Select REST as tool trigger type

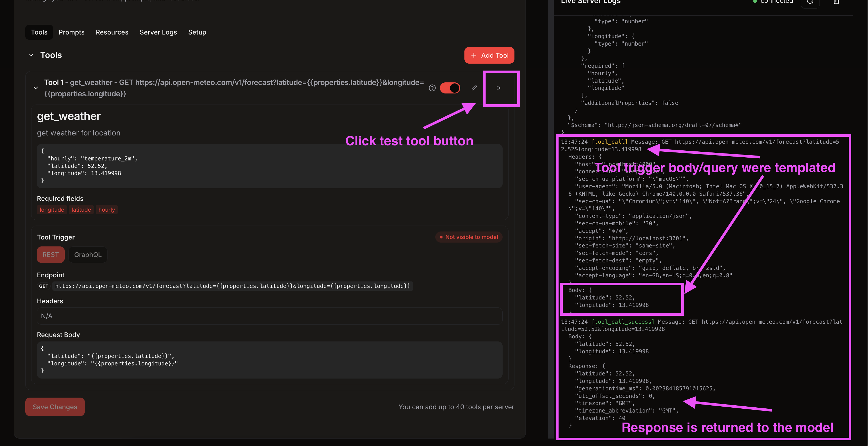pos(51,255)
